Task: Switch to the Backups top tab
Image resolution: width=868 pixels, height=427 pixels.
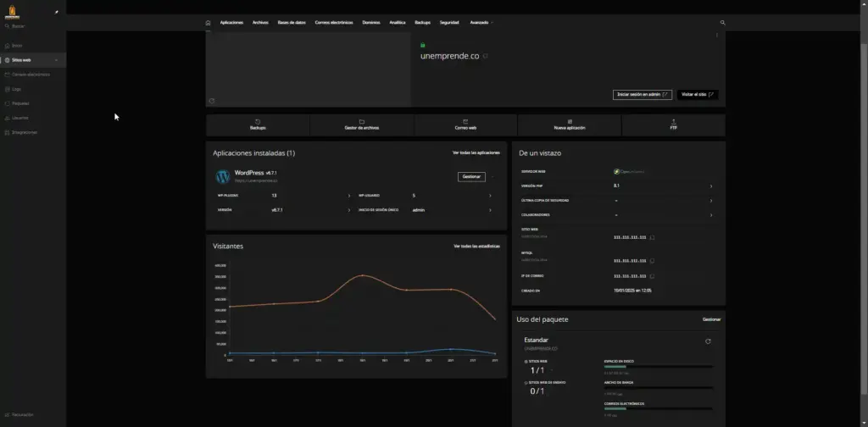Action: tap(422, 23)
